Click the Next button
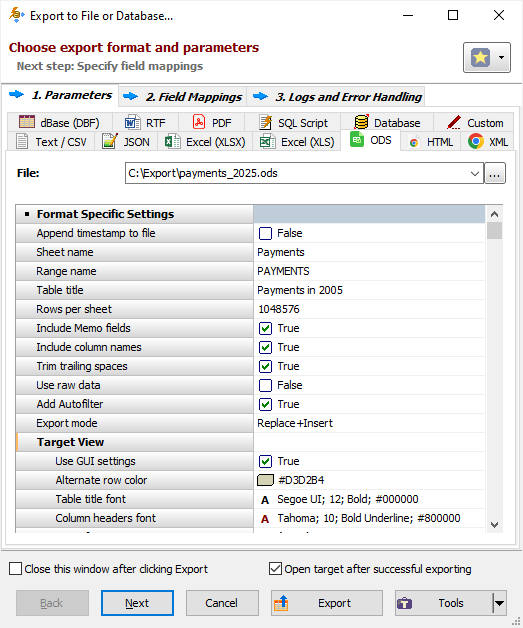523x628 pixels. (137, 603)
